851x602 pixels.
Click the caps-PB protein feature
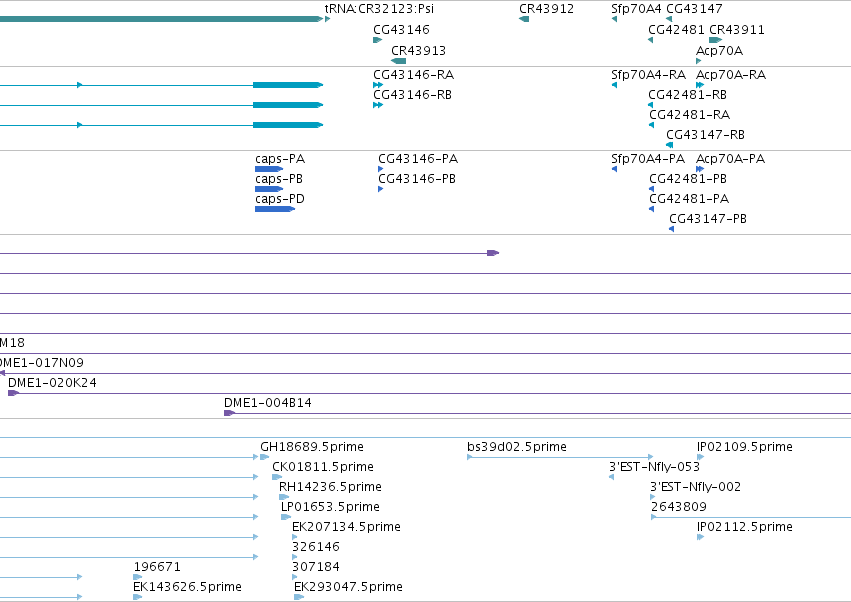(269, 189)
